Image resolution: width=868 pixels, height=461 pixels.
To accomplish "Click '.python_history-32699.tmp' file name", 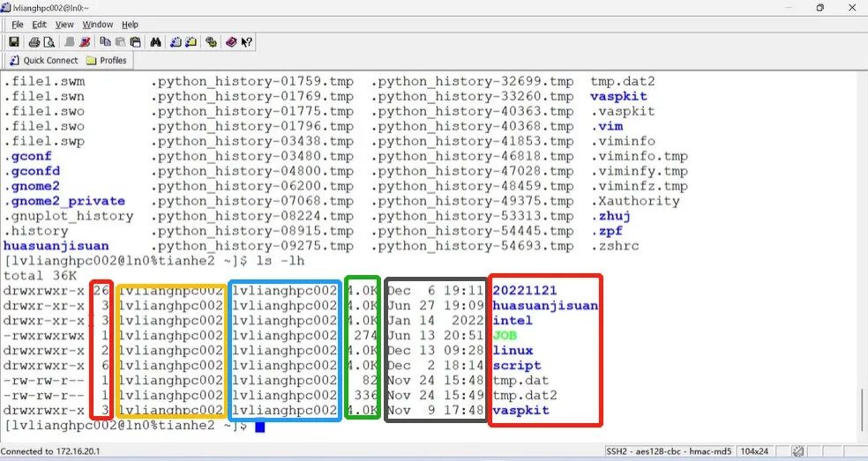I will [x=472, y=81].
